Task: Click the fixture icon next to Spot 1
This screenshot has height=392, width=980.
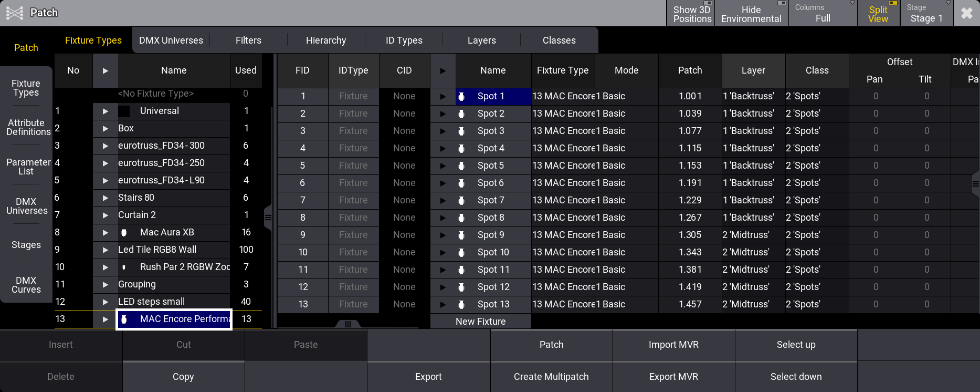Action: (x=461, y=96)
